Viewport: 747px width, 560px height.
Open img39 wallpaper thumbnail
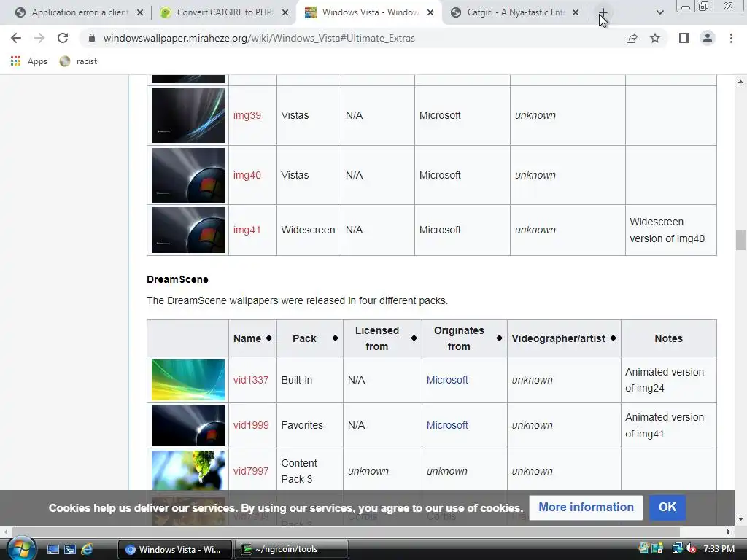[x=187, y=115]
